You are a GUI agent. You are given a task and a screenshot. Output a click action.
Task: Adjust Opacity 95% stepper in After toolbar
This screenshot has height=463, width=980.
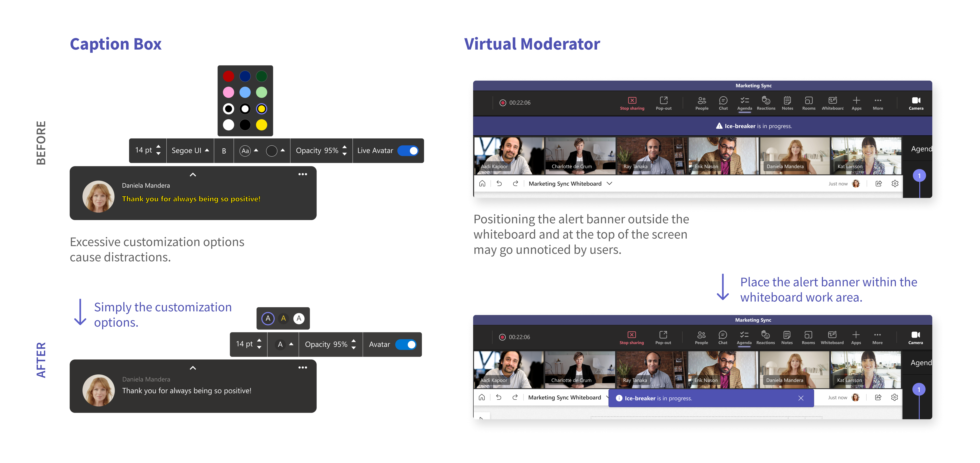[x=354, y=344]
